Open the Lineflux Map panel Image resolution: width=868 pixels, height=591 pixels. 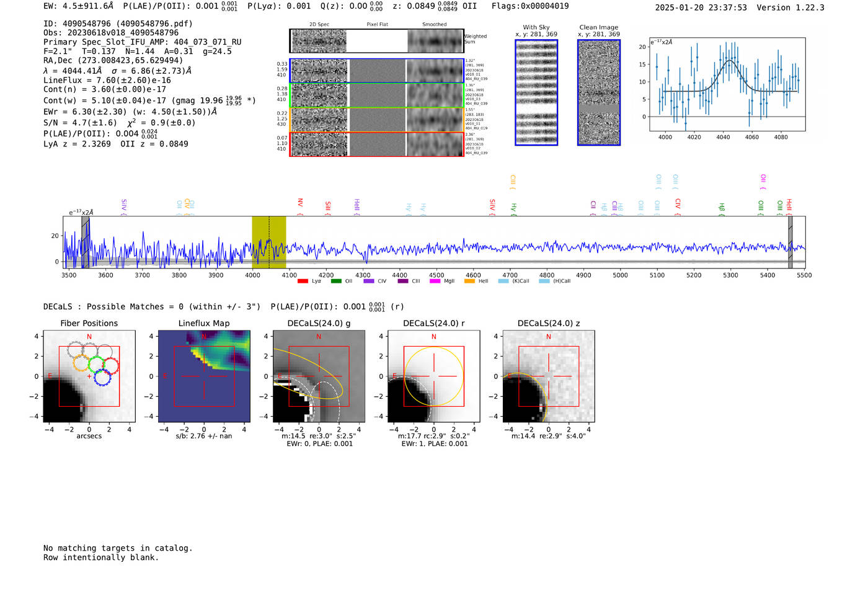[x=204, y=377]
